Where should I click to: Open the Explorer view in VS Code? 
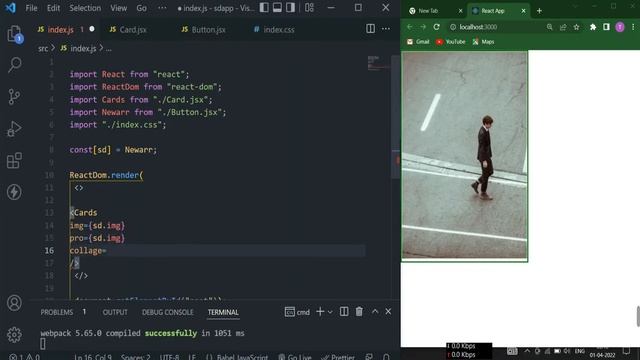click(14, 33)
